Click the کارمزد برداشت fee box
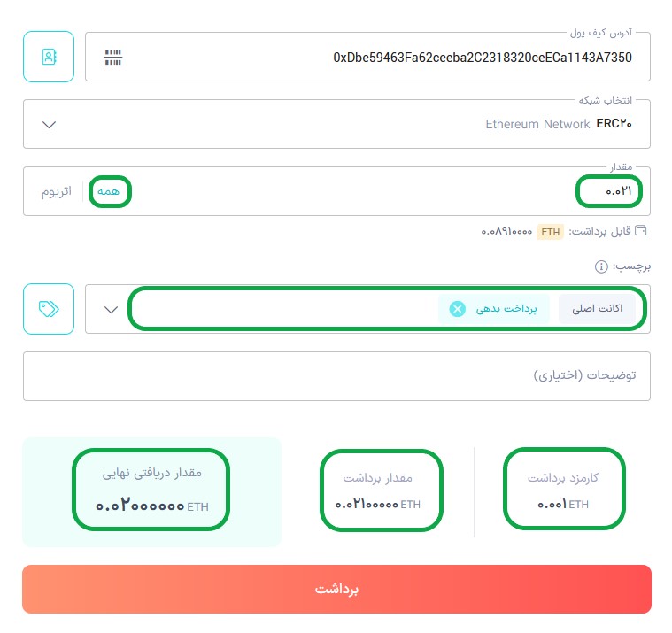This screenshot has width=672, height=633. click(x=564, y=489)
